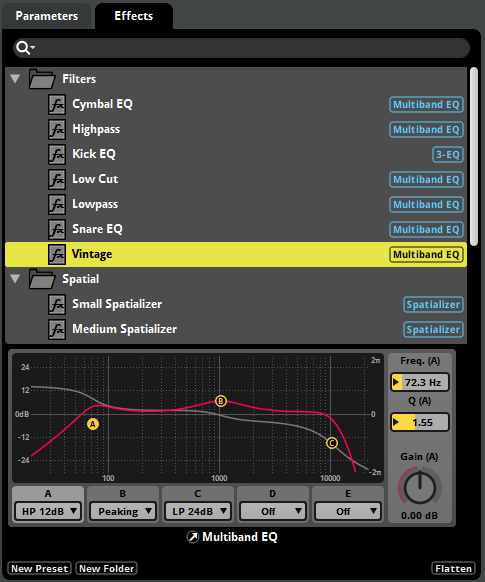
Task: Click the Filters folder icon
Action: [42, 79]
